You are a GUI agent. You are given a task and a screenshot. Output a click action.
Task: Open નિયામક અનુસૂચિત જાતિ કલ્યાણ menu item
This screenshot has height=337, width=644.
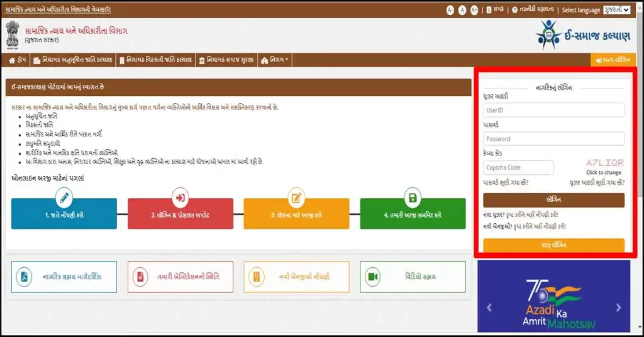[x=73, y=60]
